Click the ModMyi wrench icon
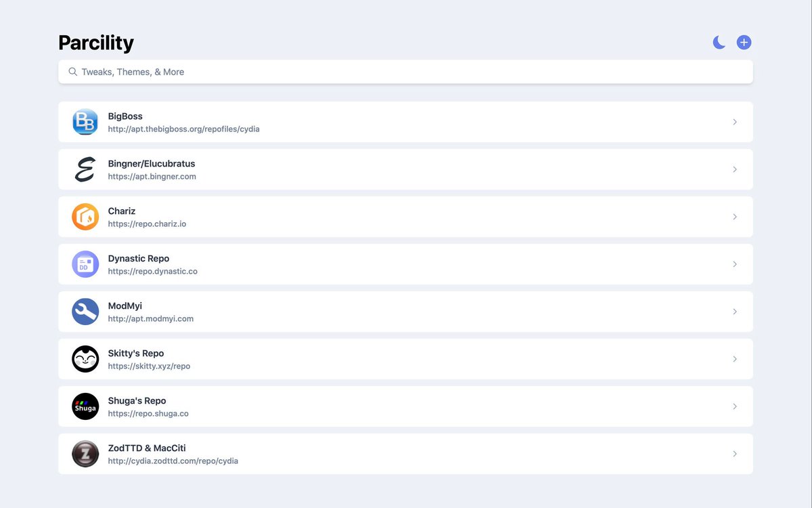 pos(85,312)
